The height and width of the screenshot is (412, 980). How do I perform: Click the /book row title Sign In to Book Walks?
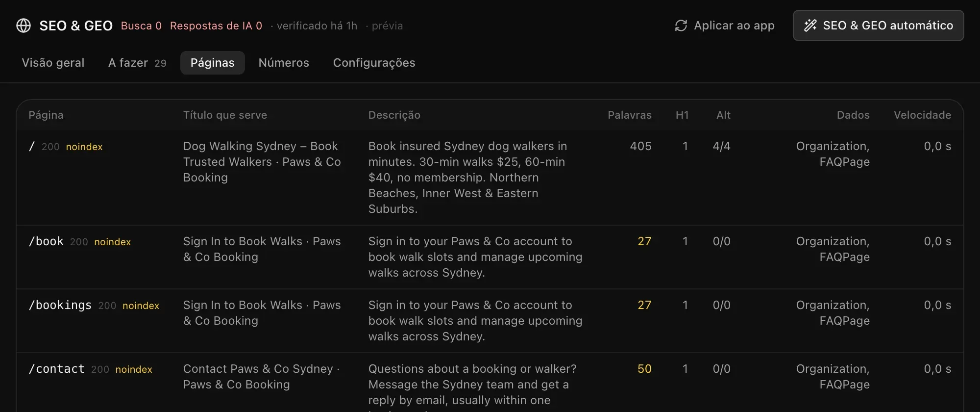pyautogui.click(x=262, y=249)
